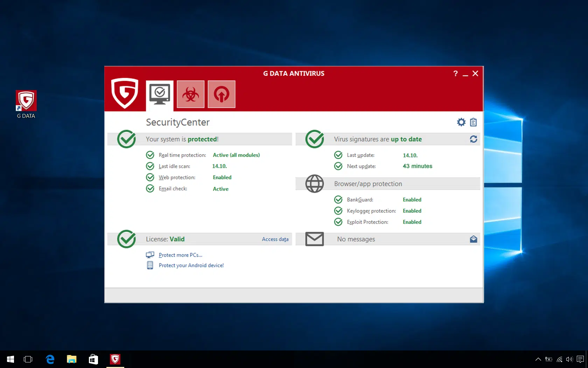Viewport: 588px width, 368px height.
Task: Expand Keylogger protection Enabled options
Action: tap(412, 211)
